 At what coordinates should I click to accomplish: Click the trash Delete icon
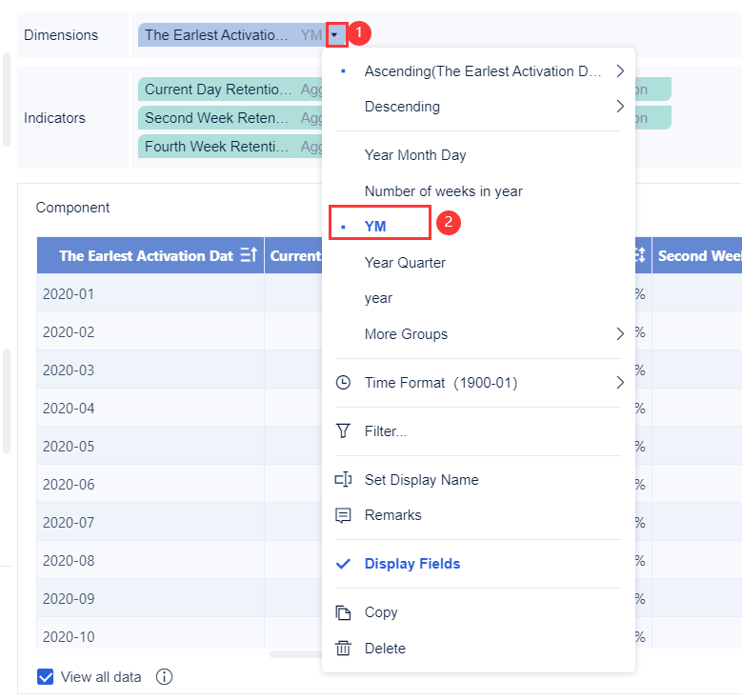344,649
